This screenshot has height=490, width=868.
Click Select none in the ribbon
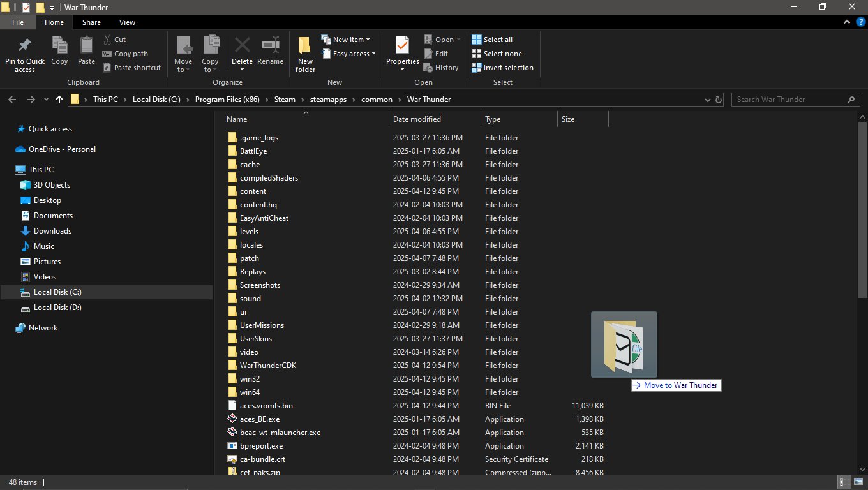pyautogui.click(x=497, y=54)
